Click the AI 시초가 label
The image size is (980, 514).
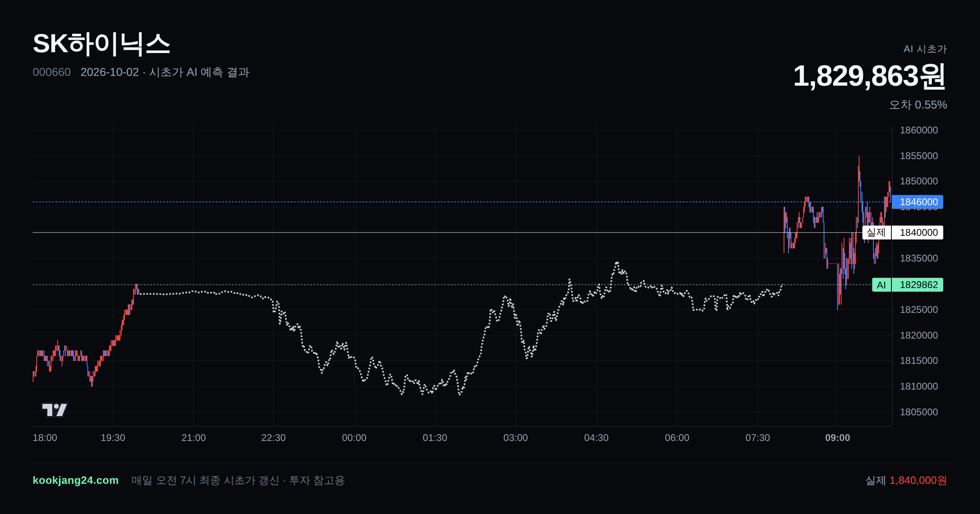tap(925, 49)
